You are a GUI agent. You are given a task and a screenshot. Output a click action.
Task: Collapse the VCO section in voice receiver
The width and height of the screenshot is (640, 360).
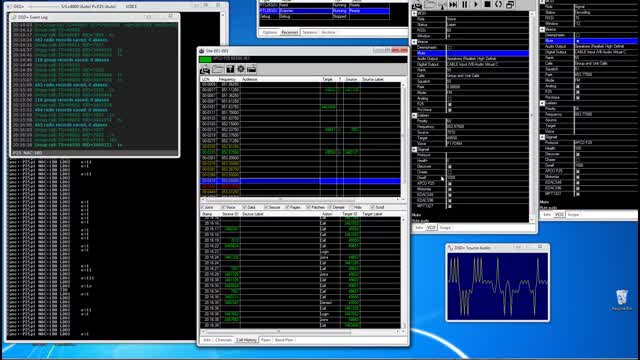[414, 13]
